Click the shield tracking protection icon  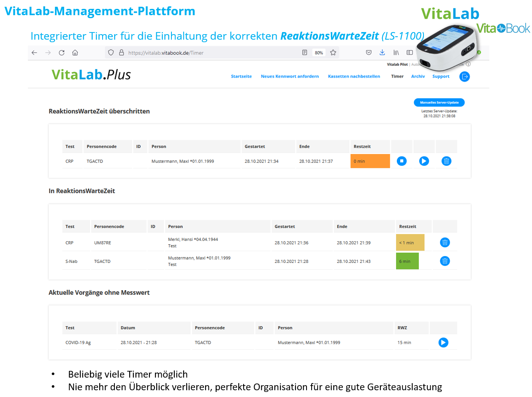pos(111,53)
